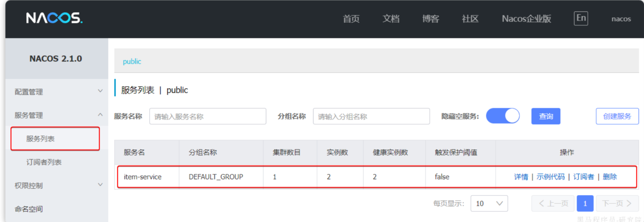Select 订阅者列表 in the sidebar
The image size is (644, 222).
[x=44, y=162]
